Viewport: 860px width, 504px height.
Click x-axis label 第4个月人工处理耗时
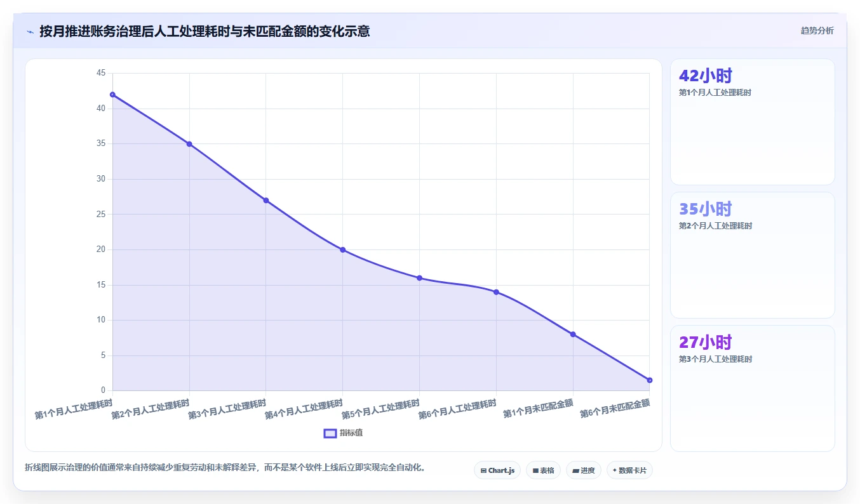[304, 409]
